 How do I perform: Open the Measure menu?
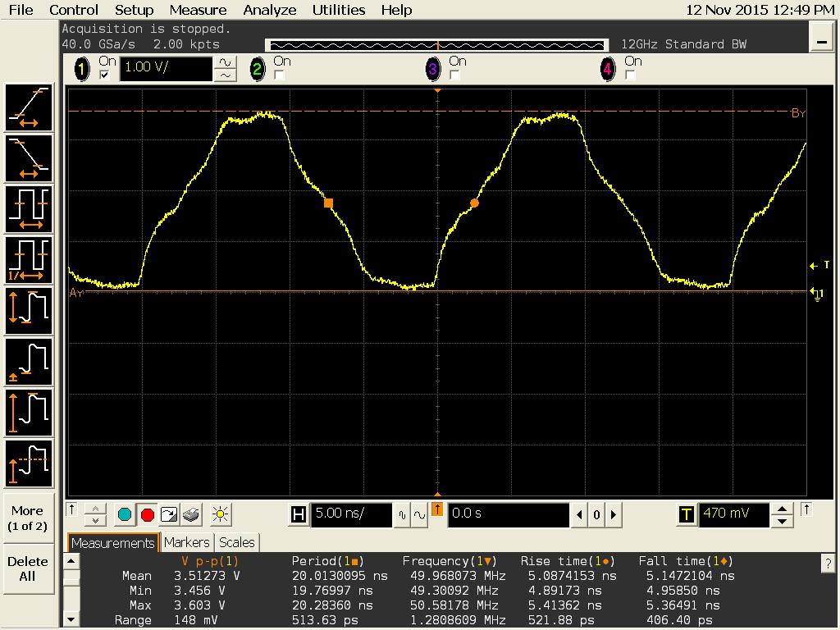point(198,10)
